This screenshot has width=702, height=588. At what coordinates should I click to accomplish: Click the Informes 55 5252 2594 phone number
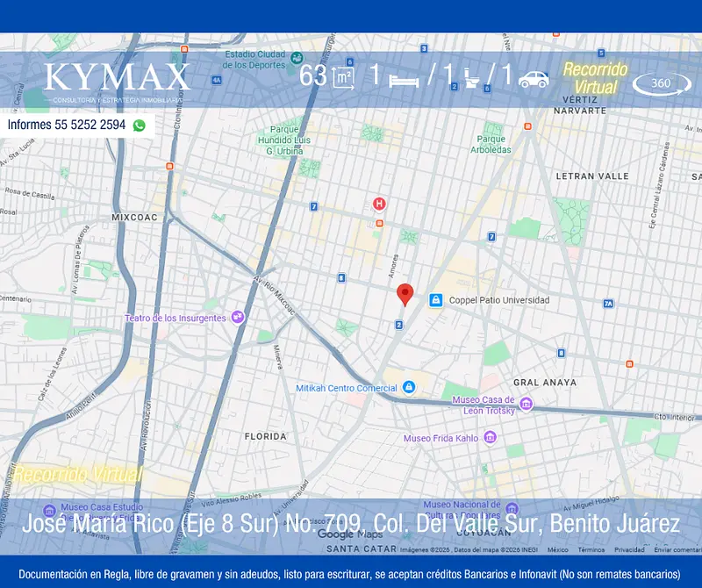(67, 125)
